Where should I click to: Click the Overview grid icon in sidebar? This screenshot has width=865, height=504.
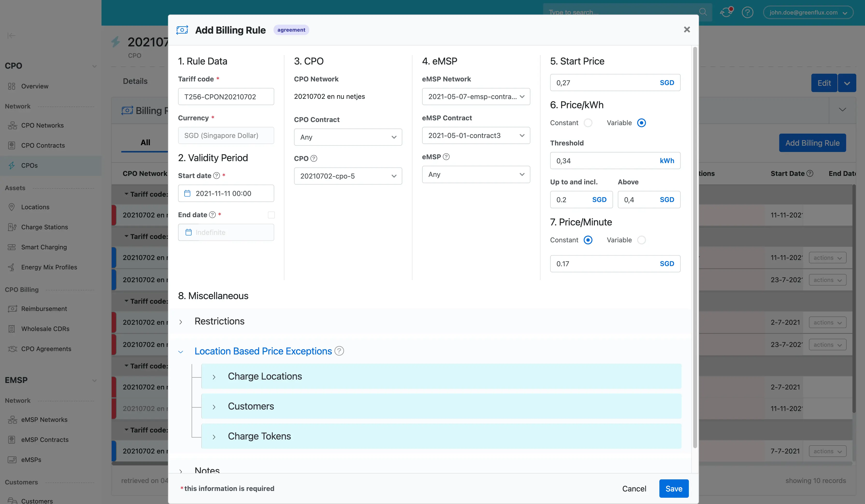[x=12, y=86]
